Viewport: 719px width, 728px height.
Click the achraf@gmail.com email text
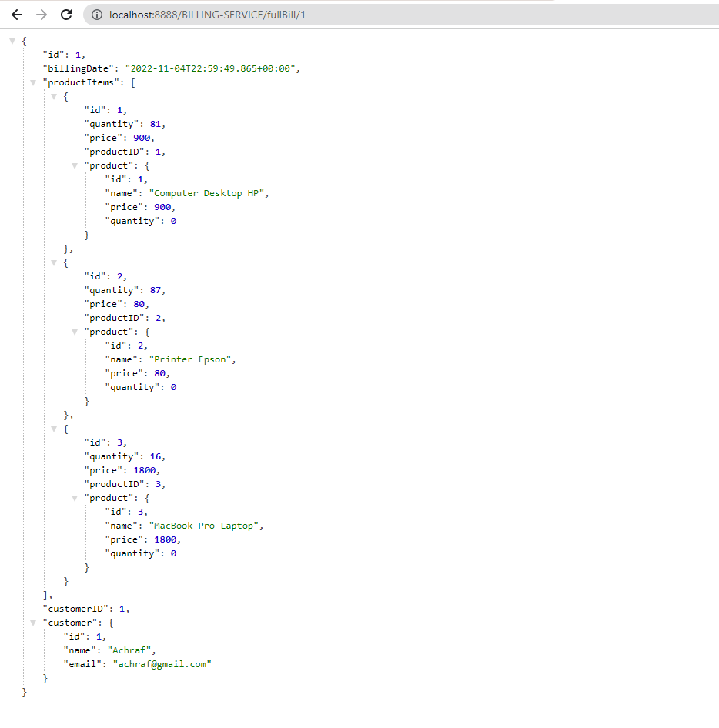[162, 664]
